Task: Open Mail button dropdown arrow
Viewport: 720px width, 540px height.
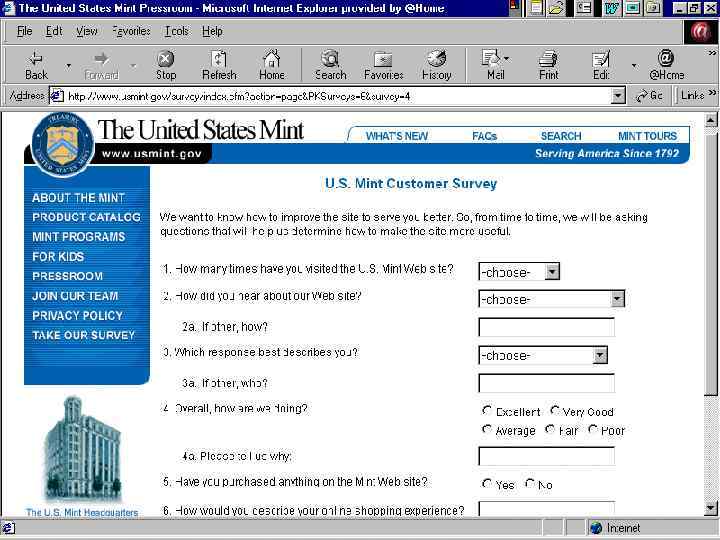Action: (506, 58)
